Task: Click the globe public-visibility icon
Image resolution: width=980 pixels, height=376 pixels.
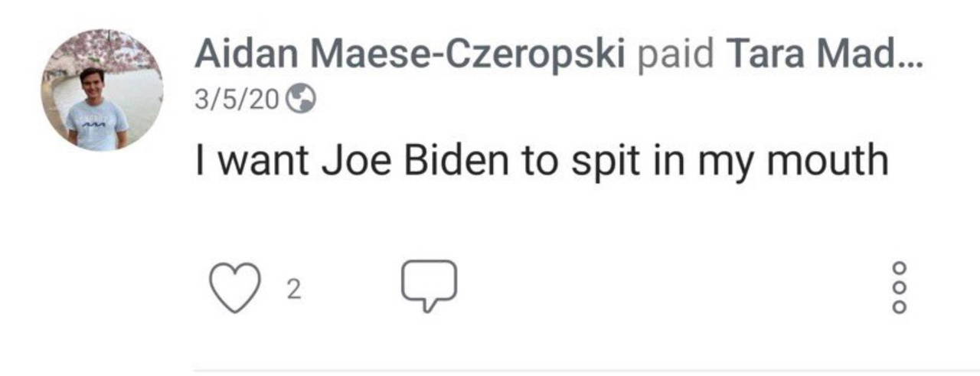Action: [299, 100]
